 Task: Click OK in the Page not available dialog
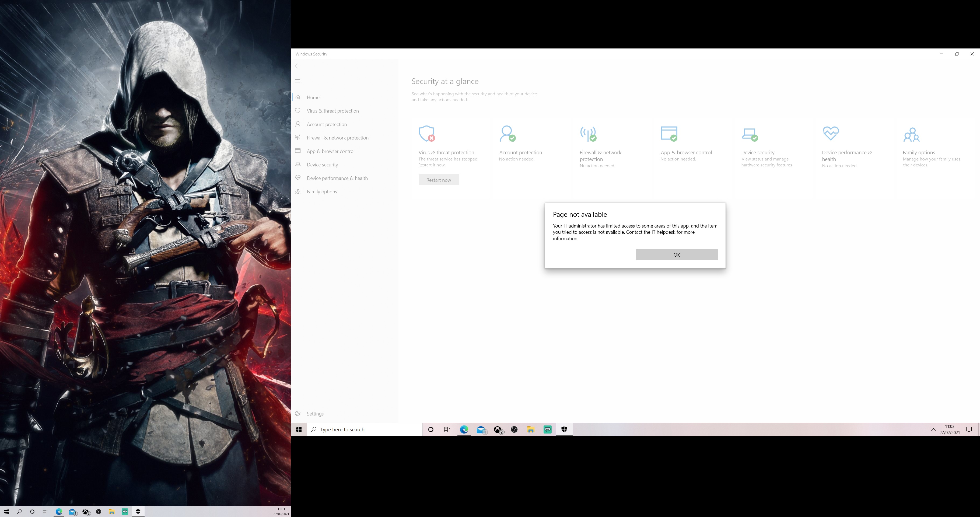(676, 254)
